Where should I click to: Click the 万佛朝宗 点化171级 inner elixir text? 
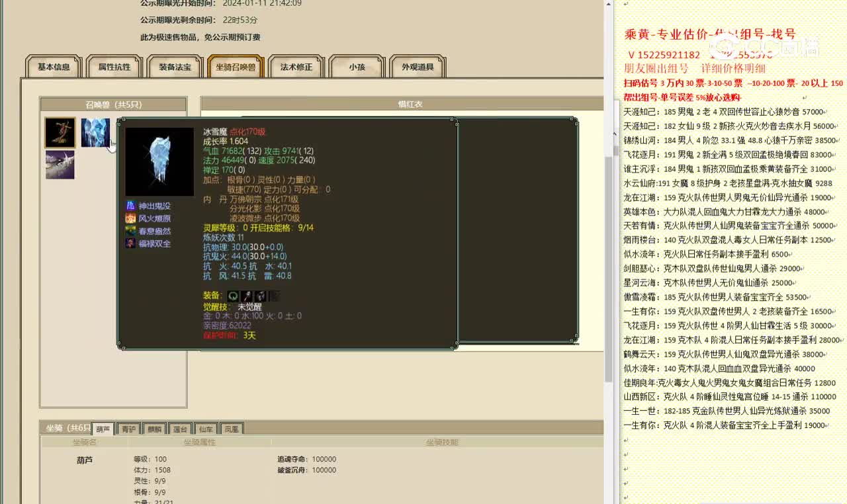click(x=263, y=199)
